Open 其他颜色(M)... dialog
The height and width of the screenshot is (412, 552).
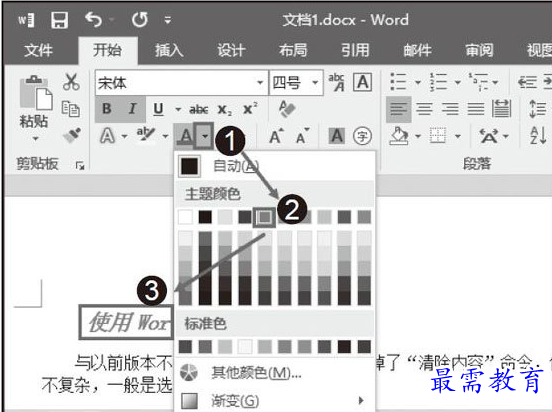point(275,373)
